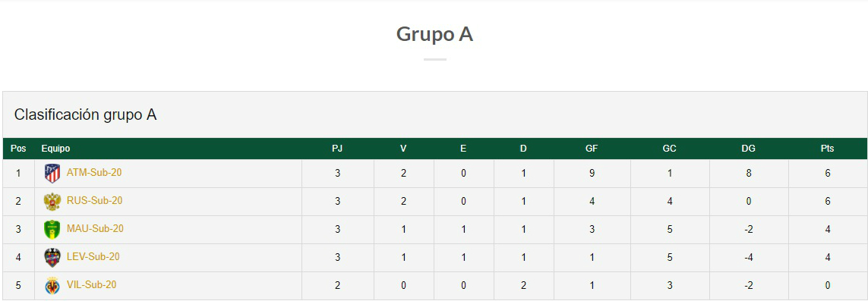Click the GC column header
868x301 pixels.
coord(669,149)
